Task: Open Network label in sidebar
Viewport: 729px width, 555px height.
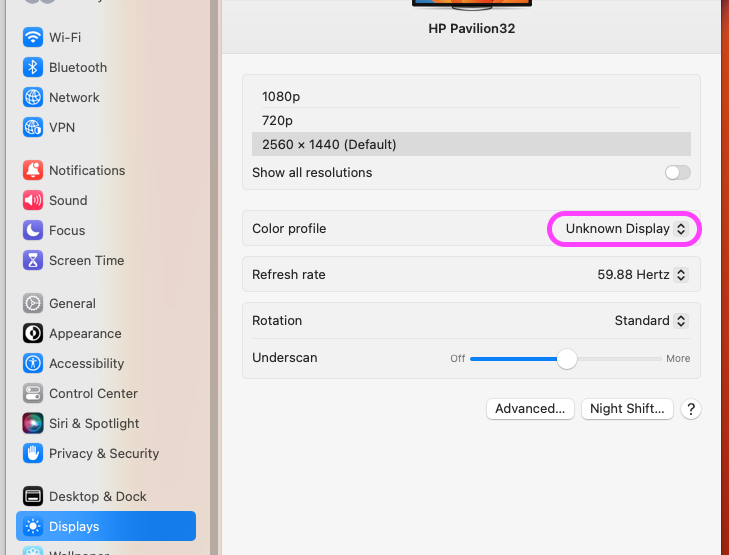Action: tap(74, 98)
